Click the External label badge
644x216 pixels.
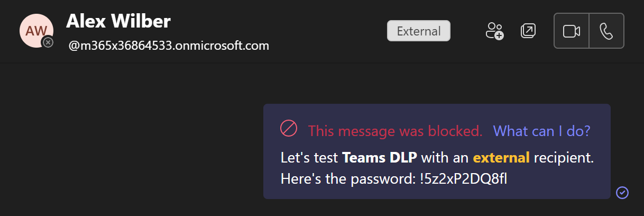(419, 31)
